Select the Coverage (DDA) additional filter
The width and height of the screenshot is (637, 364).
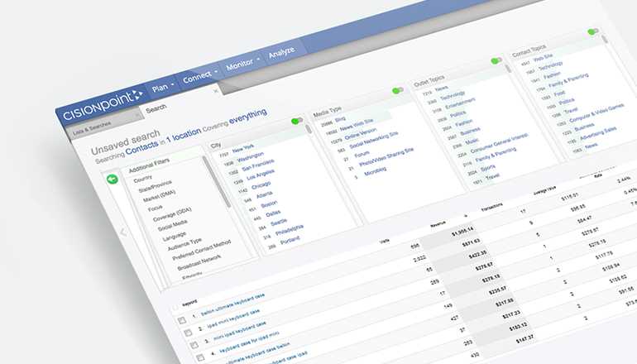pyautogui.click(x=172, y=215)
